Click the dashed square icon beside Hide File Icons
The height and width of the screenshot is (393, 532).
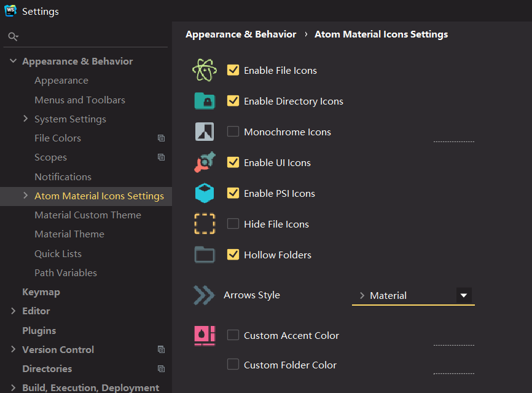pos(204,224)
